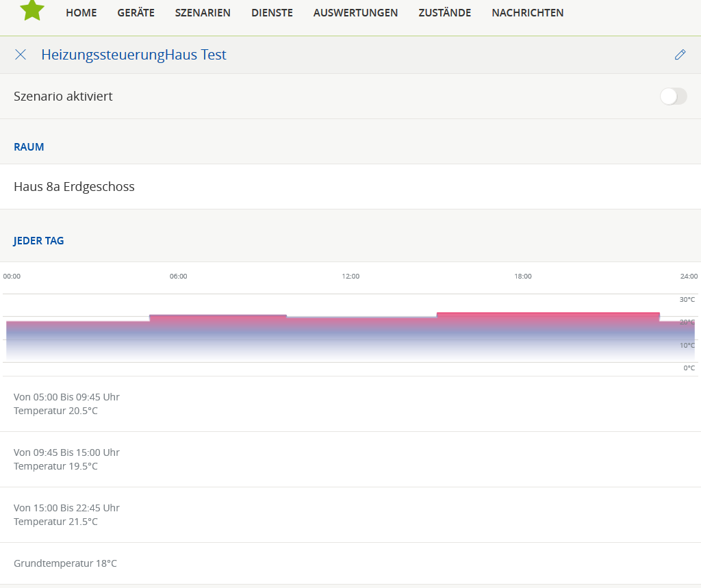701x588 pixels.
Task: Edit scenario with pencil icon
Action: tap(680, 55)
